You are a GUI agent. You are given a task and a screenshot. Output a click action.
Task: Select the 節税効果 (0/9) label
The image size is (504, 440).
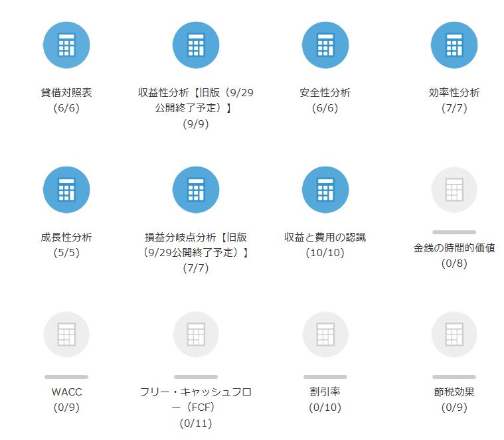454,400
